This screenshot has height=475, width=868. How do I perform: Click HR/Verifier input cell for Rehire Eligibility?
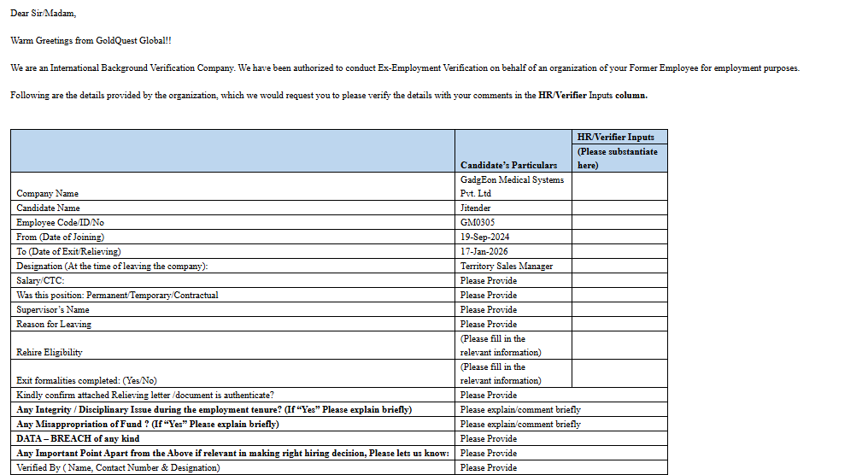click(x=619, y=345)
